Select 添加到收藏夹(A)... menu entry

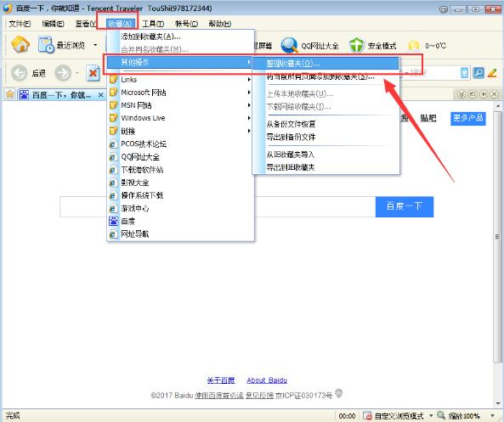click(180, 37)
